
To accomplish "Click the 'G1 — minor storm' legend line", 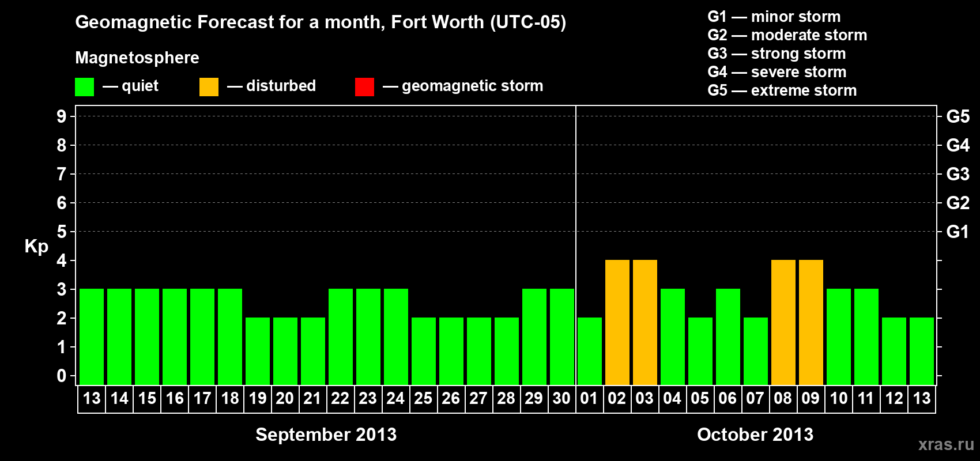I will (774, 17).
